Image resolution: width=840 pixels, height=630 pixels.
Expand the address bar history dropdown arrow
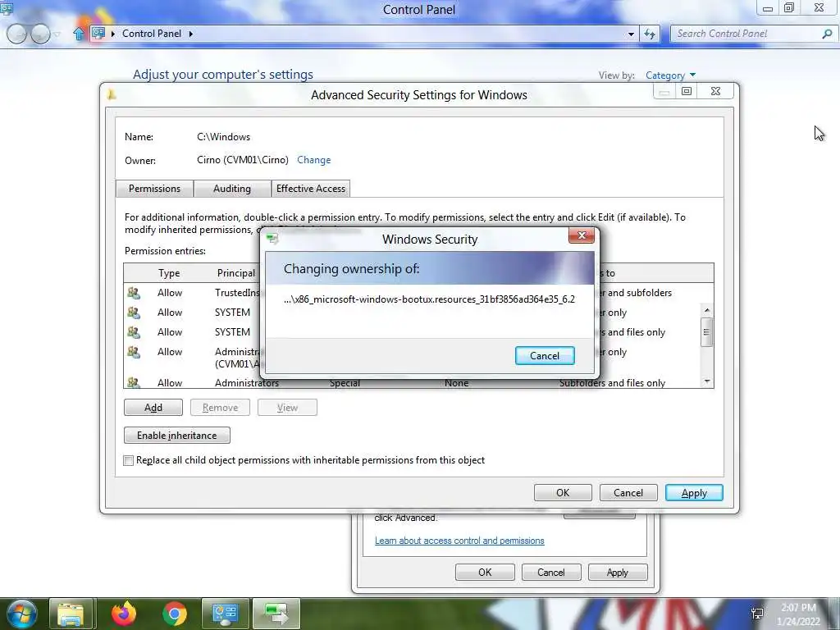[631, 34]
